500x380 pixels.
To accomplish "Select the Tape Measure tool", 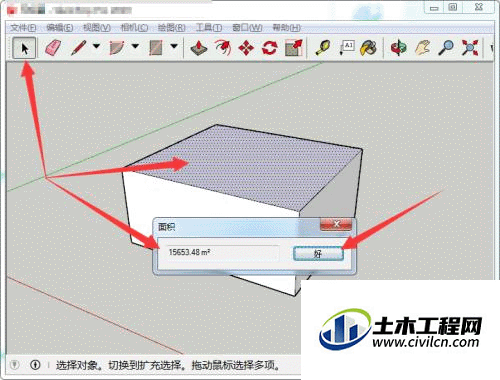I will click(x=323, y=48).
